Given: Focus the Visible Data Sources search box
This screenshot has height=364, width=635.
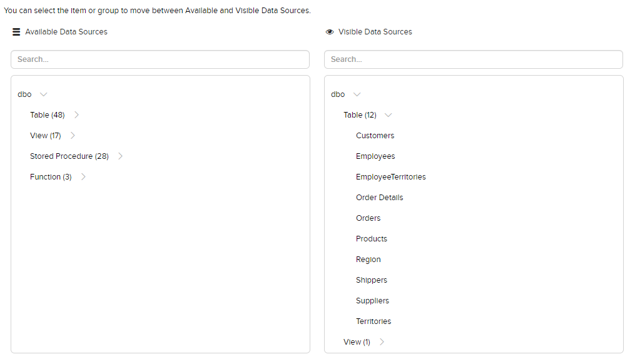Looking at the screenshot, I should pos(474,59).
